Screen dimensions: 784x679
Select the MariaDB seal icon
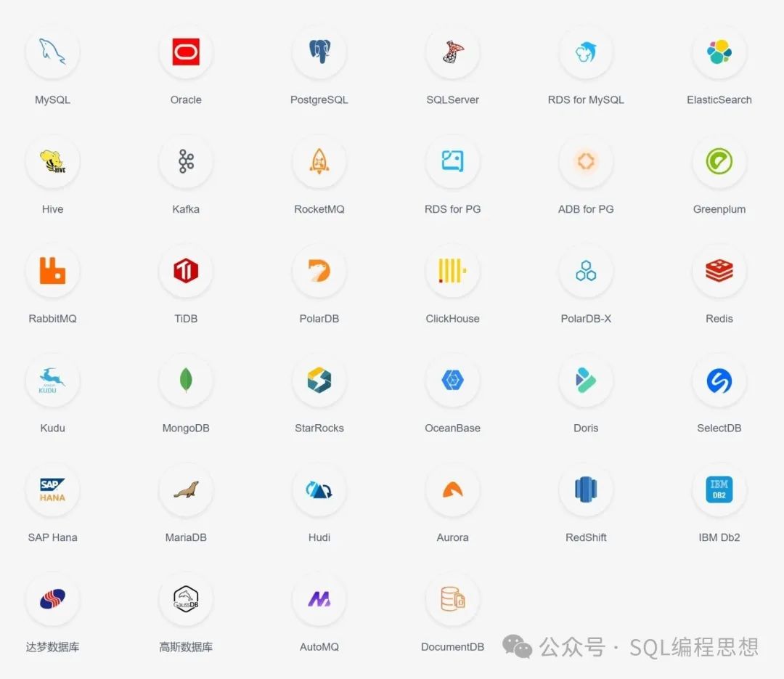186,489
